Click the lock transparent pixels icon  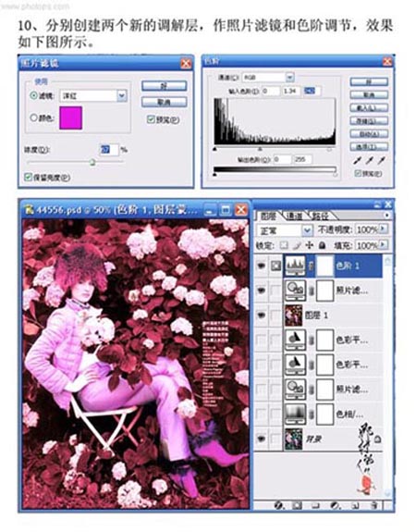[284, 245]
